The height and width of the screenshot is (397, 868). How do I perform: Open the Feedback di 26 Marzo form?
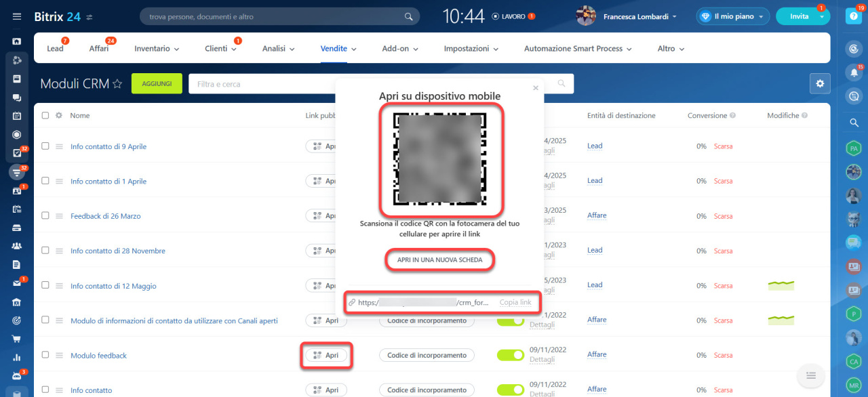click(106, 216)
